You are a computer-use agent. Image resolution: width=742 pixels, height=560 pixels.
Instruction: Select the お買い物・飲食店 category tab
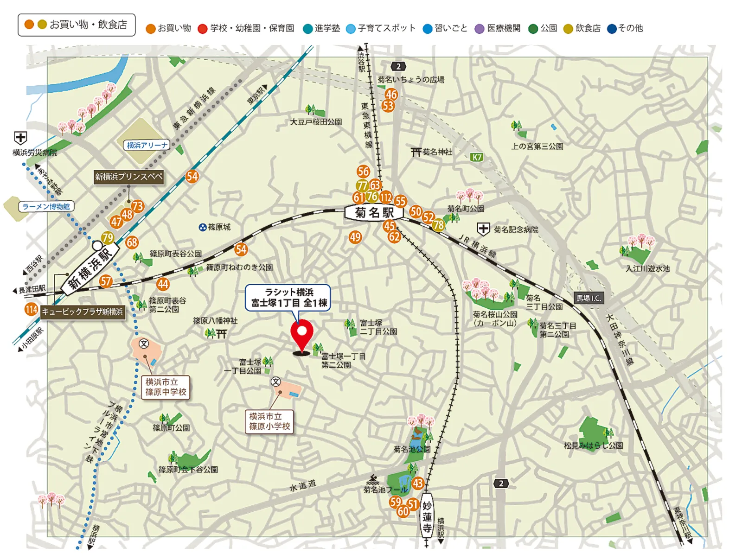point(77,25)
